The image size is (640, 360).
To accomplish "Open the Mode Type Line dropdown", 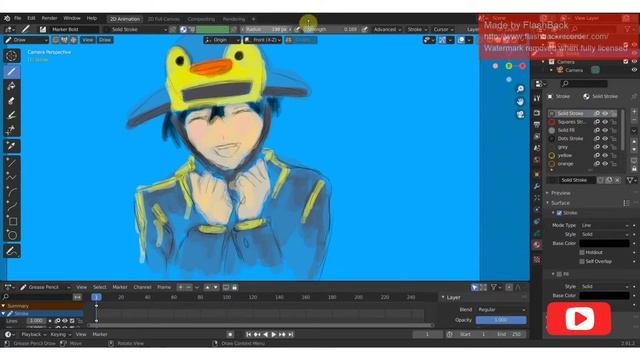I will point(605,225).
